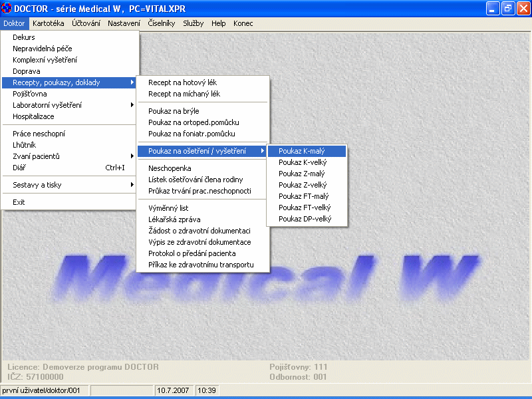Choose Poukaz na brýle
The width and height of the screenshot is (532, 399).
203,111
